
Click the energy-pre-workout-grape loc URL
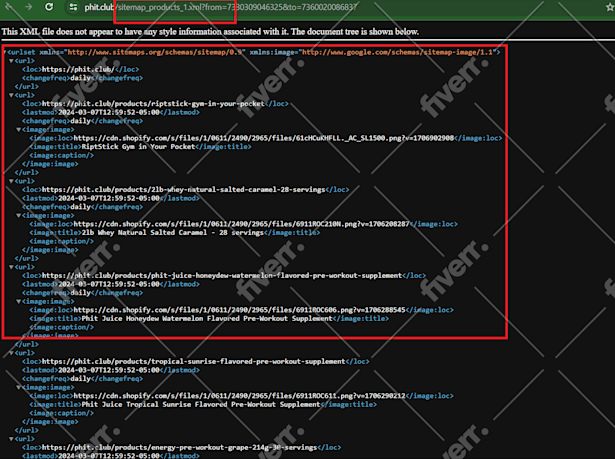179,447
